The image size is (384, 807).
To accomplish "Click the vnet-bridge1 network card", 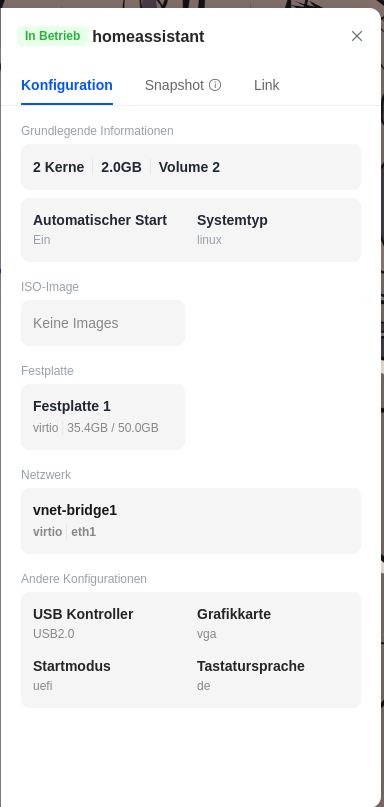I will tap(191, 521).
